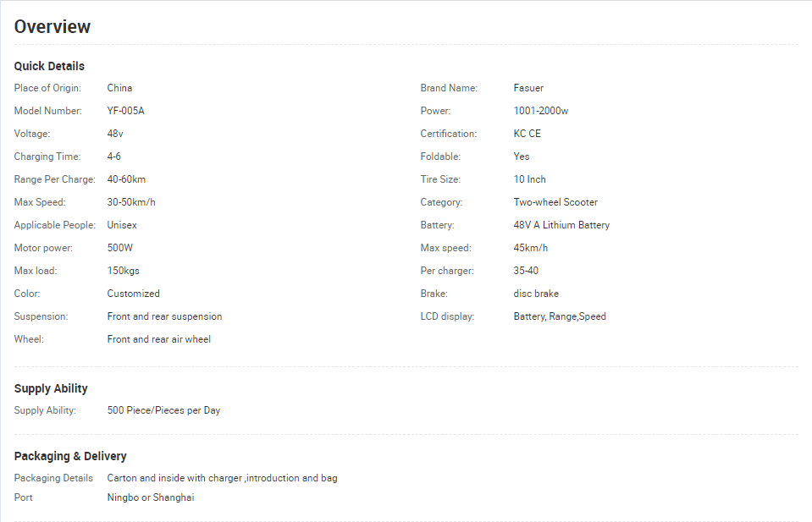Click the Range Per Charge value 40-60km
The width and height of the screenshot is (812, 522).
coord(126,179)
